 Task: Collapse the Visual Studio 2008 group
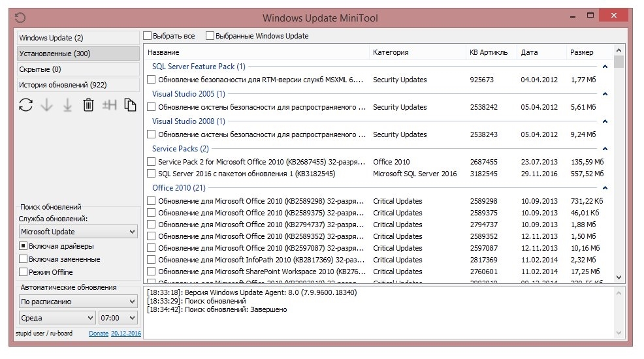[605, 121]
